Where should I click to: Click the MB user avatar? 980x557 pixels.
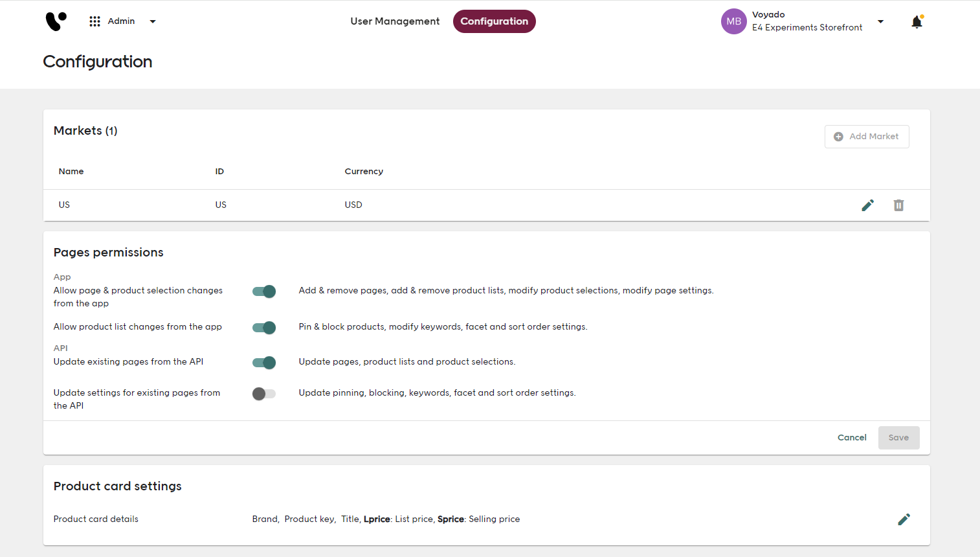pyautogui.click(x=733, y=21)
